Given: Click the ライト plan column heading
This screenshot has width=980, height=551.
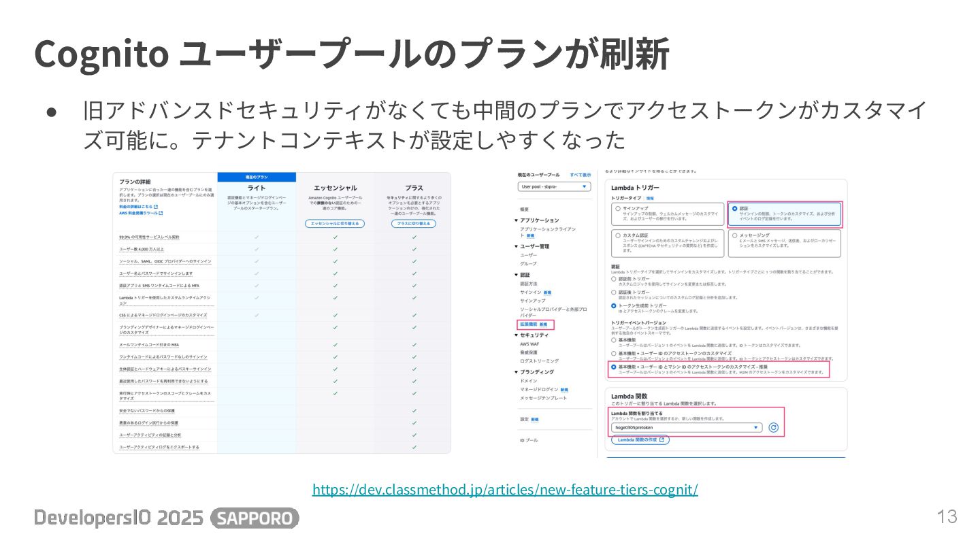Looking at the screenshot, I should point(257,188).
